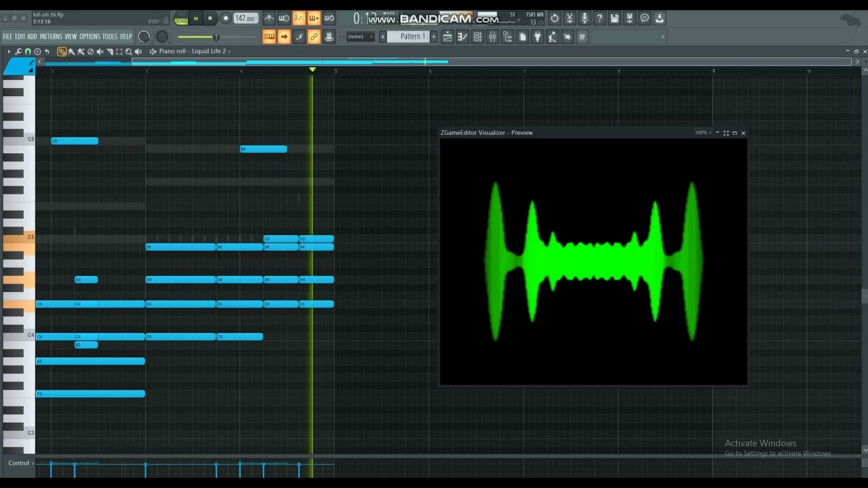Toggle pattern/song mode switch
The height and width of the screenshot is (488, 868).
[181, 18]
